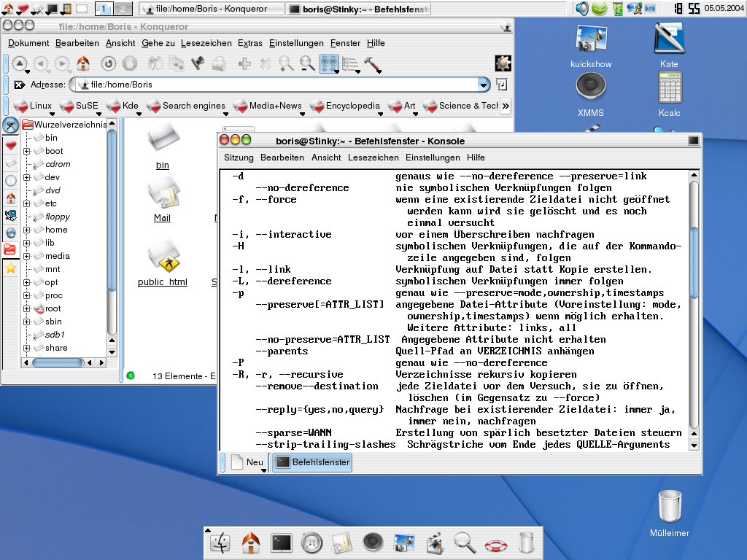The height and width of the screenshot is (560, 747).
Task: Expand the dev folder in the tree
Action: (27, 177)
